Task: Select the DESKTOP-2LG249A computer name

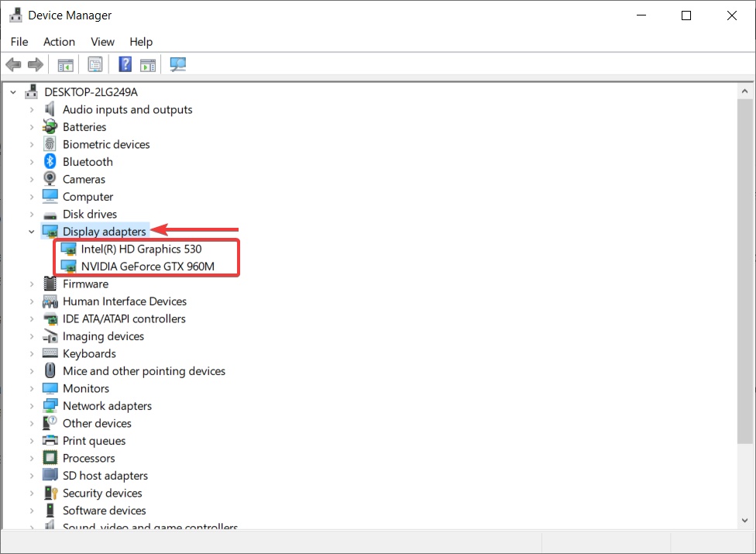Action: coord(91,91)
